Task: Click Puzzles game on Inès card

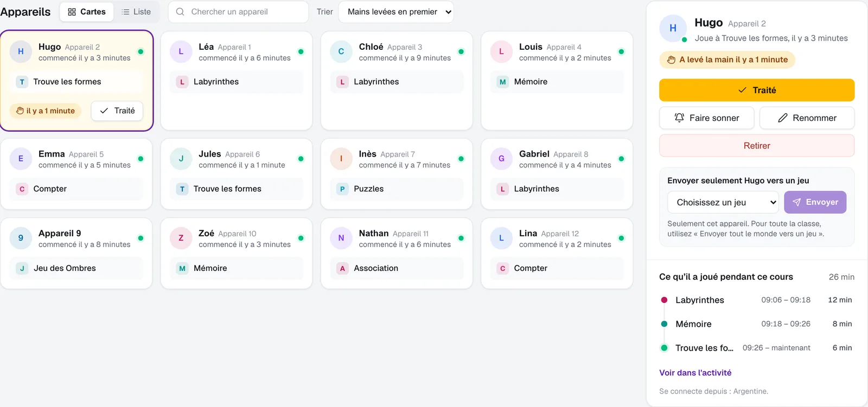Action: [x=397, y=189]
